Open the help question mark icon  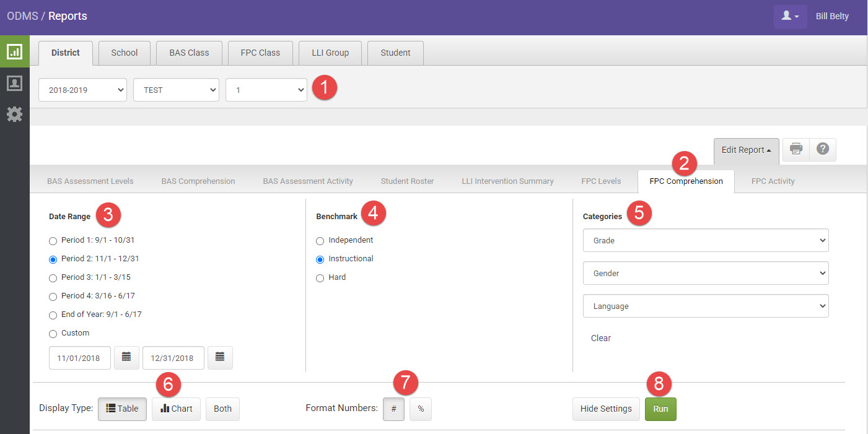823,149
